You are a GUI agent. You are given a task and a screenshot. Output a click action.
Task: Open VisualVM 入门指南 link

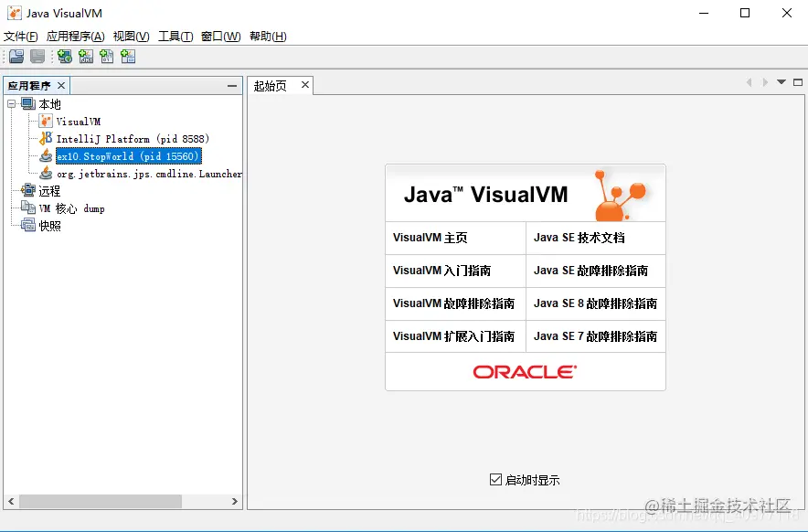click(x=441, y=271)
